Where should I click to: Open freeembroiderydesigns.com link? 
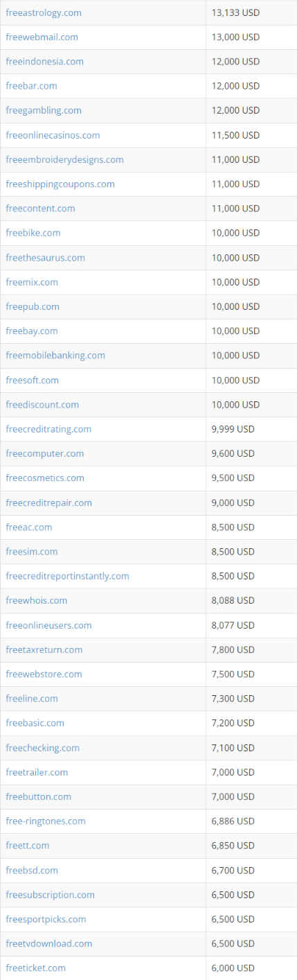[64, 159]
